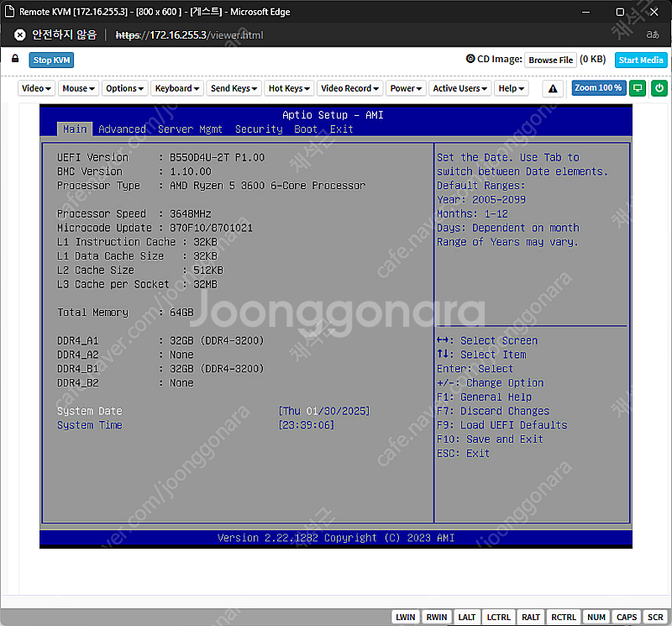This screenshot has width=672, height=626.
Task: Switch to the Security BIOS tab
Action: pyautogui.click(x=259, y=129)
